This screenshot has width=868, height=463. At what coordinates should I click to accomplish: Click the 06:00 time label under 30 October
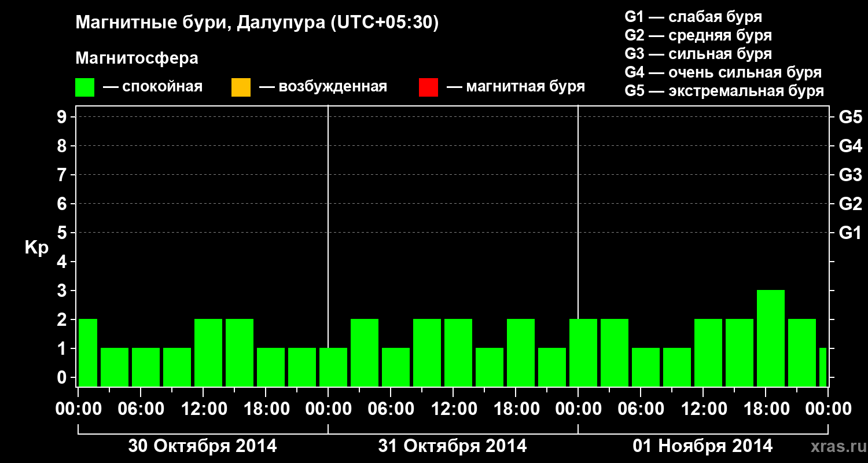(x=142, y=409)
